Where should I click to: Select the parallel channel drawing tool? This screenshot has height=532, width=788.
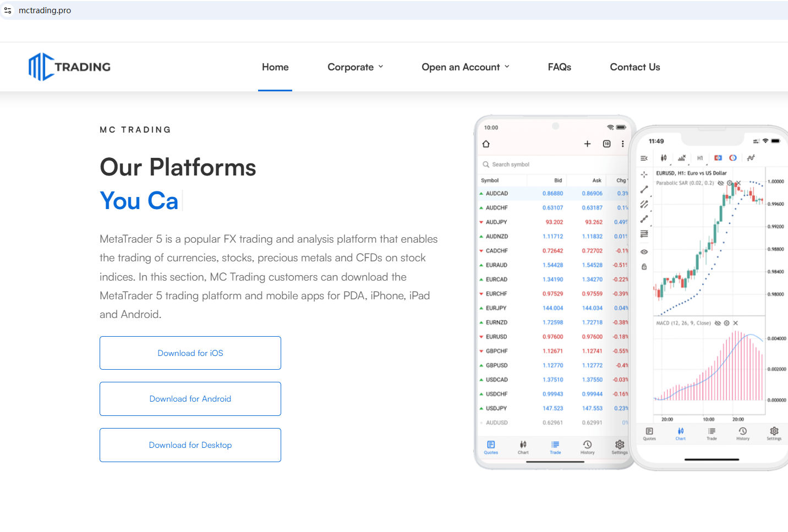click(x=644, y=204)
